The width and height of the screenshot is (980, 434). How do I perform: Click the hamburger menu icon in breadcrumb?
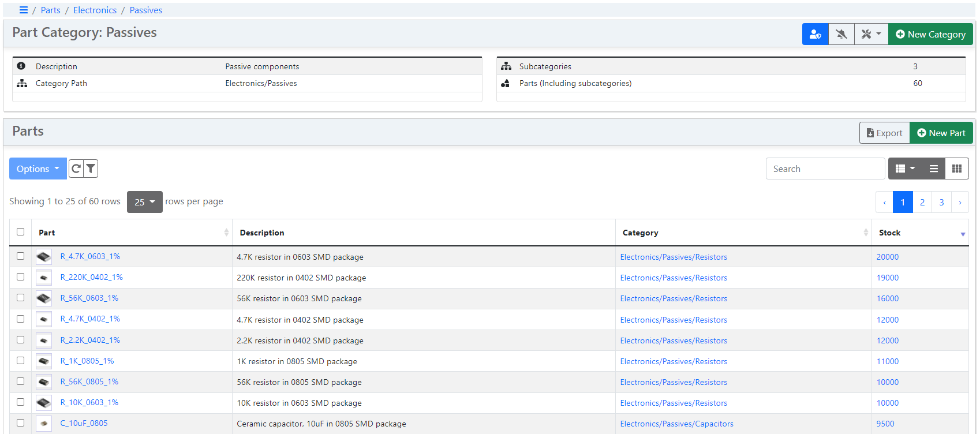point(24,10)
